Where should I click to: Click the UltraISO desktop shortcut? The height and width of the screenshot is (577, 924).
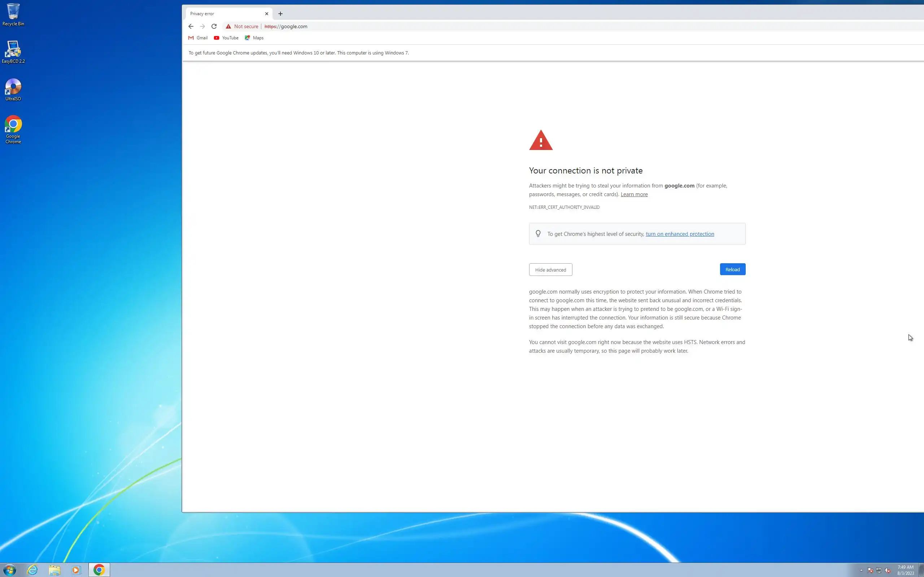[13, 89]
